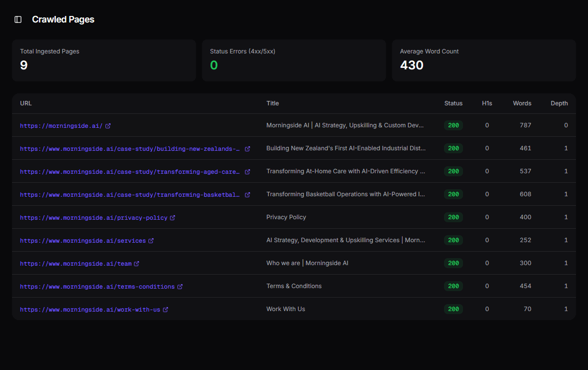Open the transforming-basketball case study URL
This screenshot has width=588, height=370.
tap(130, 195)
